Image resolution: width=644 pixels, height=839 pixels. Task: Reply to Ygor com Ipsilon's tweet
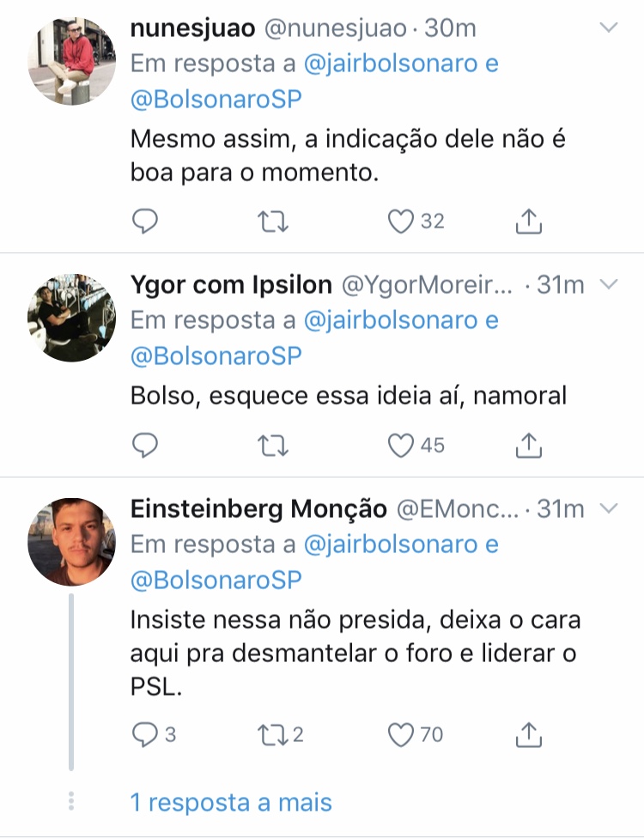pyautogui.click(x=145, y=445)
